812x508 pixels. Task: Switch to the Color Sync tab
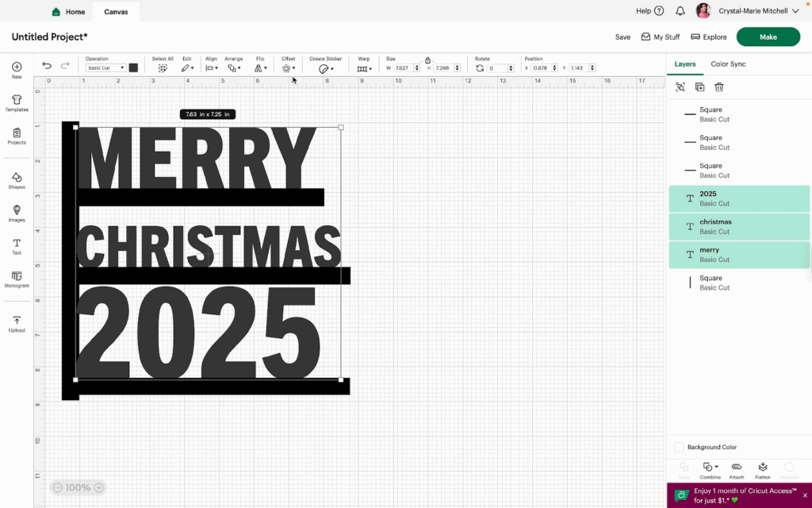[x=728, y=63]
